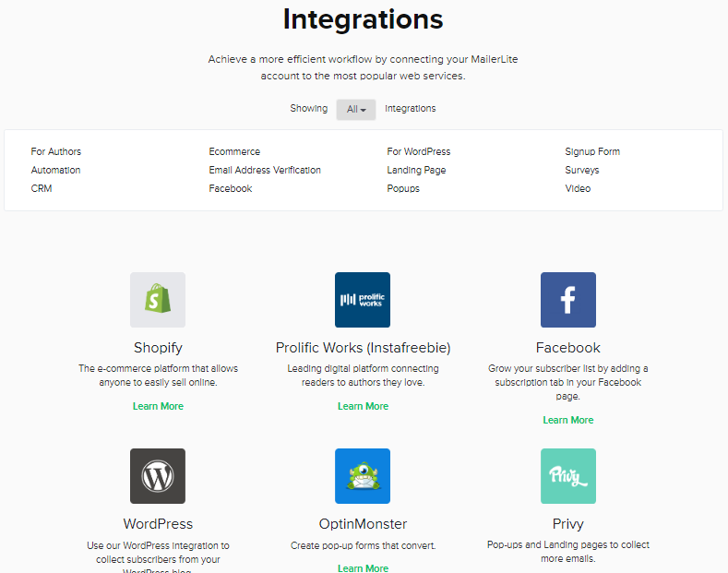728x573 pixels.
Task: Click the WordPress logo icon
Action: (x=158, y=476)
